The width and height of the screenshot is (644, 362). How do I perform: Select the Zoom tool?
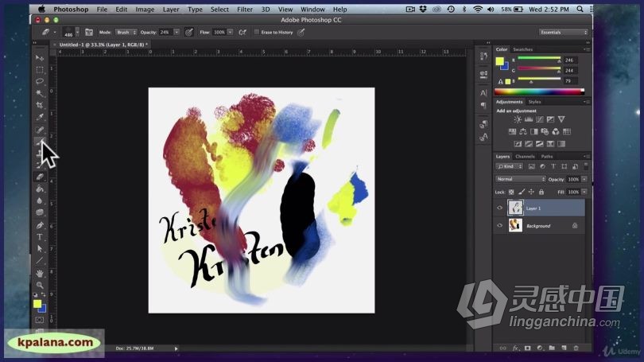[x=40, y=285]
